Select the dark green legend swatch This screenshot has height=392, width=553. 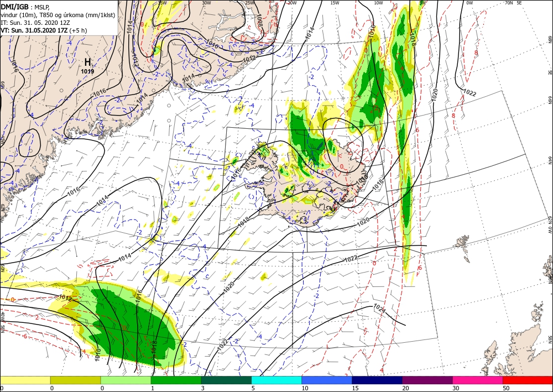coord(226,380)
